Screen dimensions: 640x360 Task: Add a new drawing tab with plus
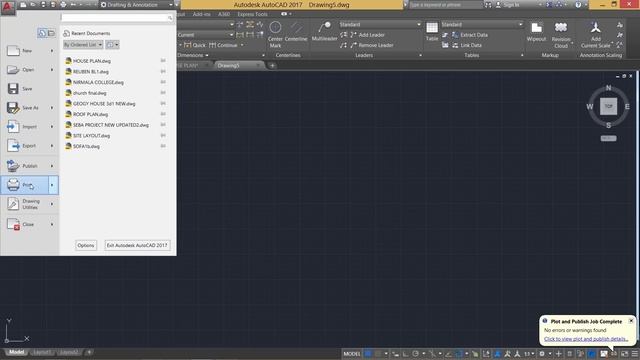click(272, 65)
